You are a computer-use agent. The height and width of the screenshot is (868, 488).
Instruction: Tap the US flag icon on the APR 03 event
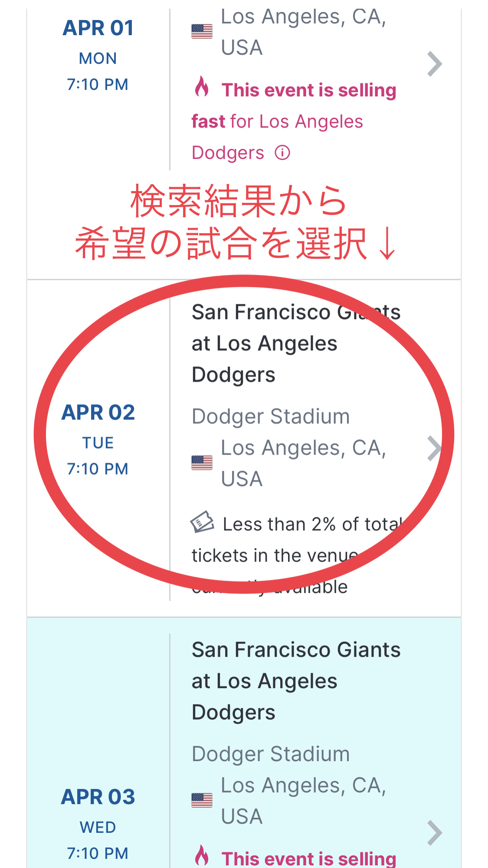201,800
